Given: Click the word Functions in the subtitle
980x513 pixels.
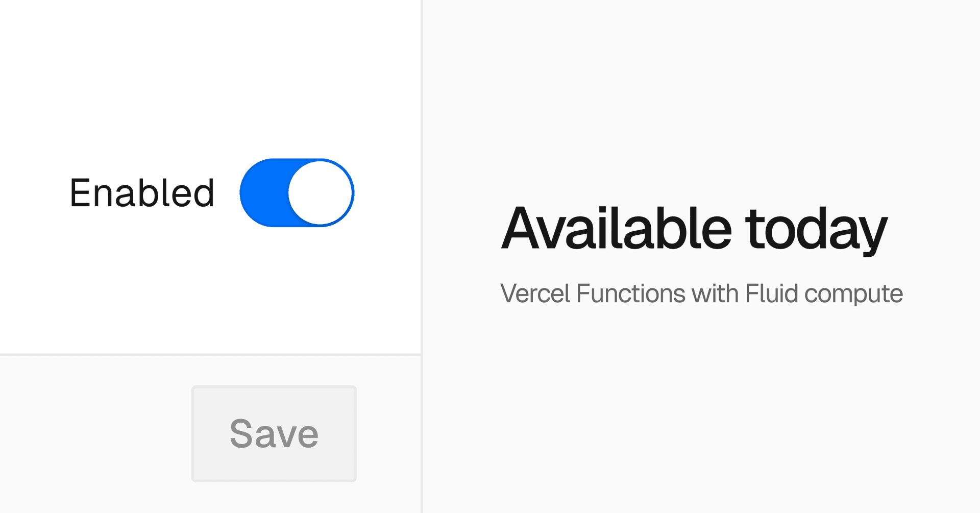Looking at the screenshot, I should [x=630, y=294].
